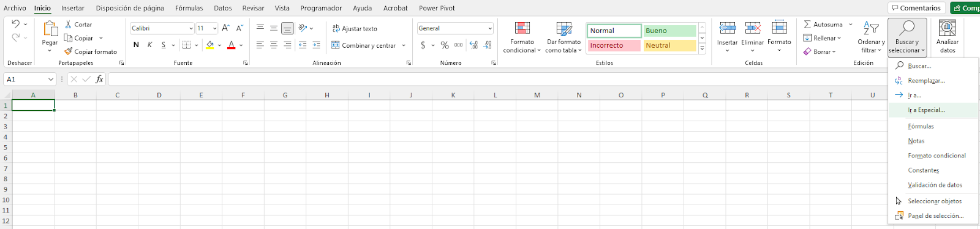Click the Redo arrow icon
Screen dimensions: 980x229
16,37
